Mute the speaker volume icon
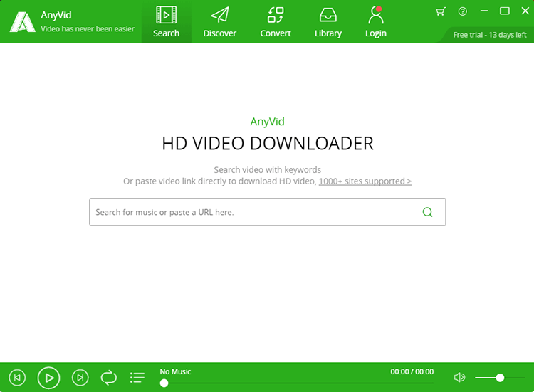 [x=459, y=377]
